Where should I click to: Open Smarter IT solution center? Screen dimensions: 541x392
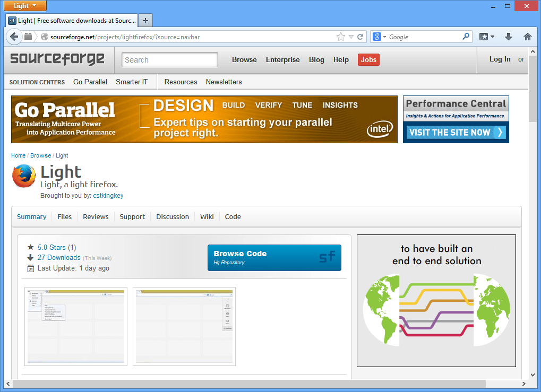[x=132, y=82]
